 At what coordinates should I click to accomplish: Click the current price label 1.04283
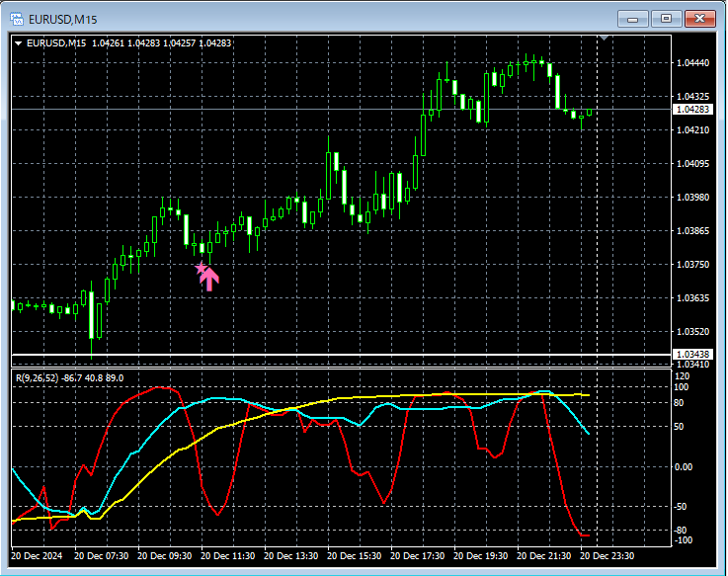(x=692, y=109)
